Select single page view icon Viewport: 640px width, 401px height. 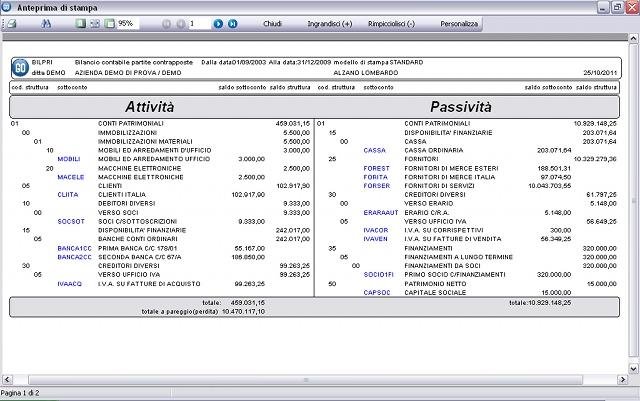pos(81,24)
